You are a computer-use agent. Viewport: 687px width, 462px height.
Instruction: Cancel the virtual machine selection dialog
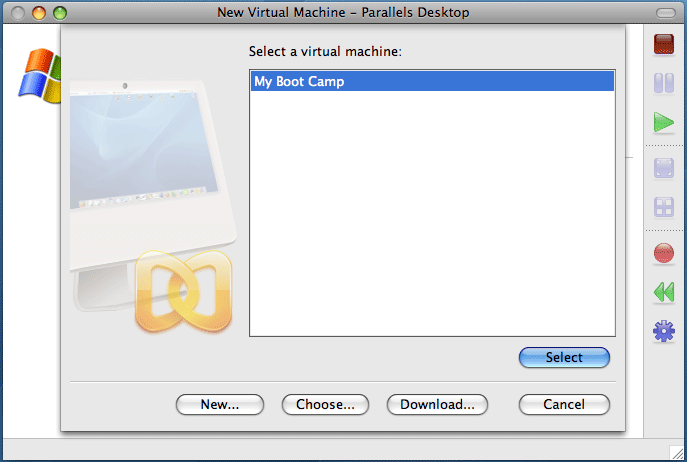pyautogui.click(x=564, y=404)
